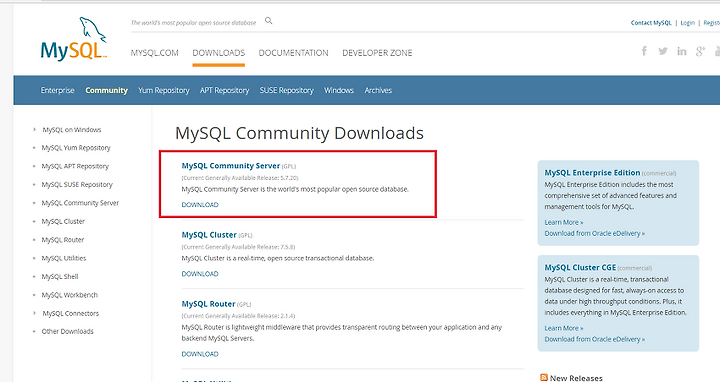Click the New Releases RSS icon
The image size is (720, 382).
544,377
